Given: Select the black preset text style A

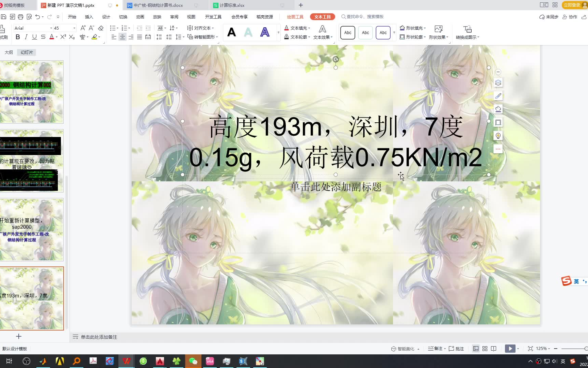Looking at the screenshot, I should coord(231,32).
